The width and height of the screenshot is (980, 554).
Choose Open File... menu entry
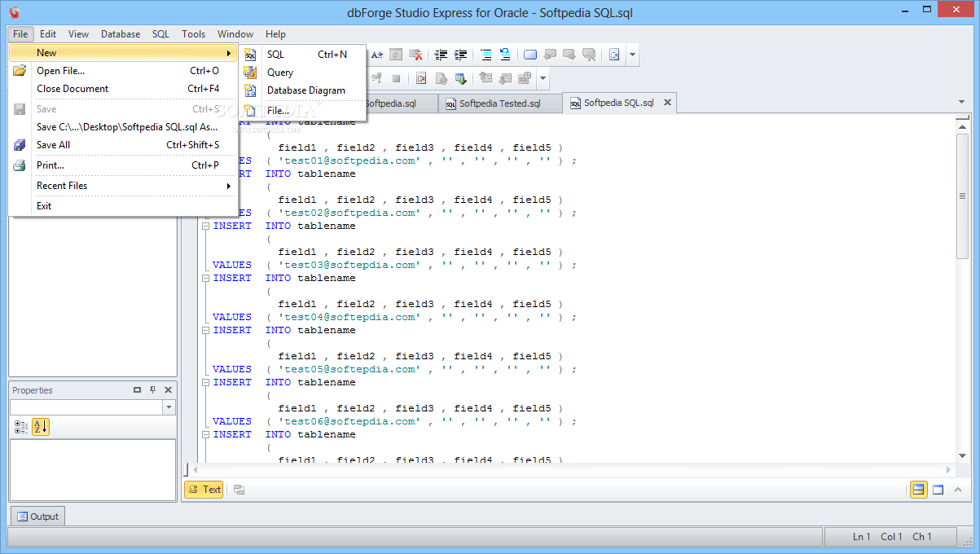(123, 71)
